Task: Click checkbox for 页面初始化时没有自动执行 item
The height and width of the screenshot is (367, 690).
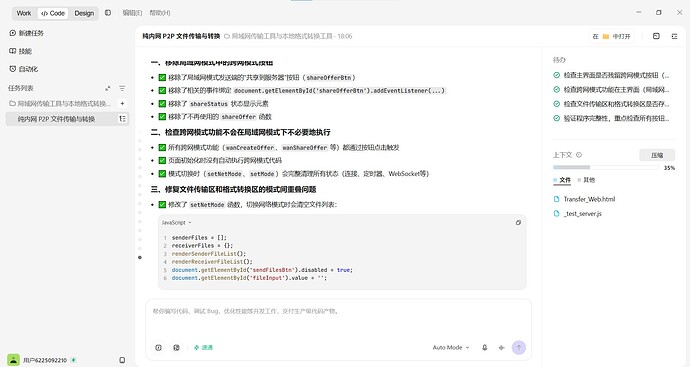Action: pos(162,160)
